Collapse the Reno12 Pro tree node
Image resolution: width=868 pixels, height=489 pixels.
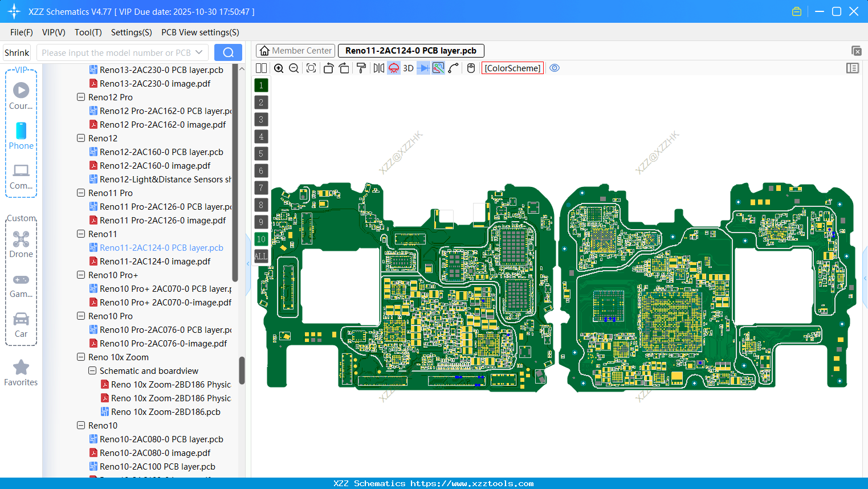(81, 97)
